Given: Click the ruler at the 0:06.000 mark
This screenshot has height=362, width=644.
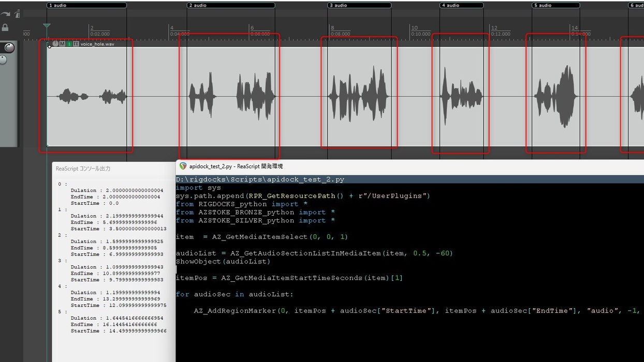Looking at the screenshot, I should 260,34.
